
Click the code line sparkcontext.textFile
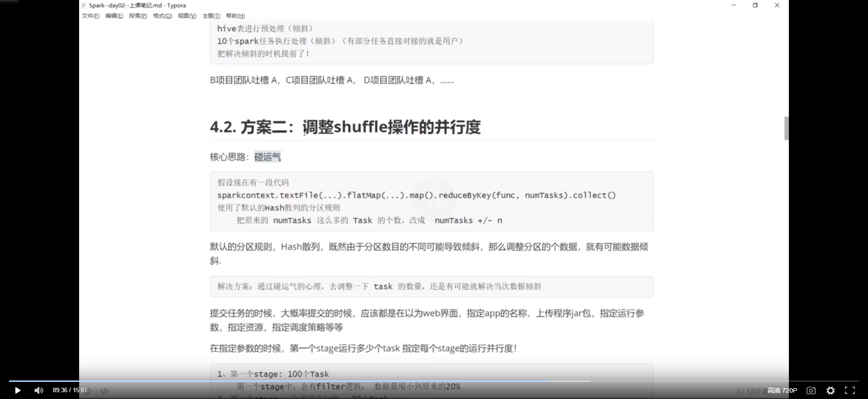pyautogui.click(x=416, y=195)
